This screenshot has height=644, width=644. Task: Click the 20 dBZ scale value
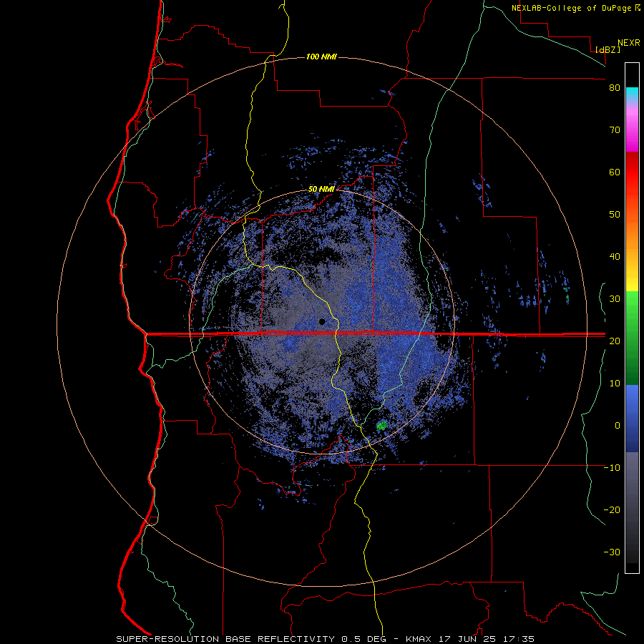pyautogui.click(x=615, y=341)
